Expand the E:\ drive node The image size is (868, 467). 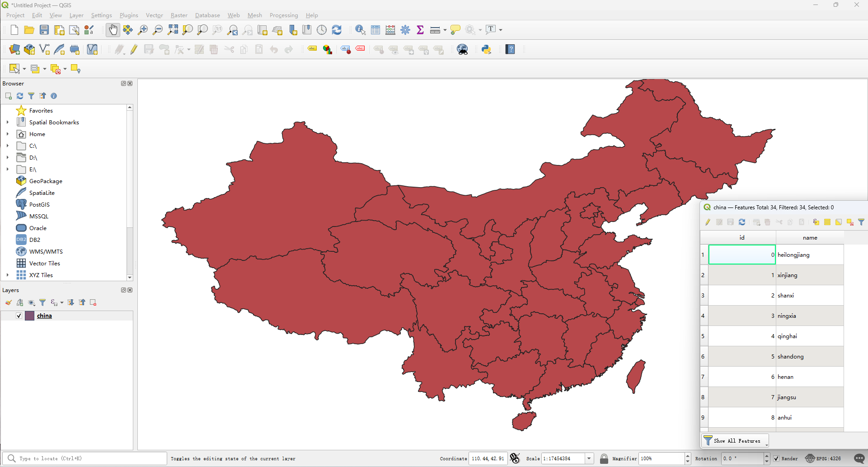click(x=8, y=169)
